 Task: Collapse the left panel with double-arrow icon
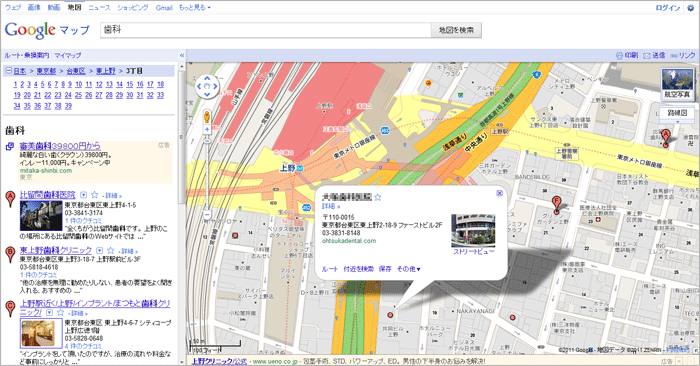pyautogui.click(x=182, y=55)
